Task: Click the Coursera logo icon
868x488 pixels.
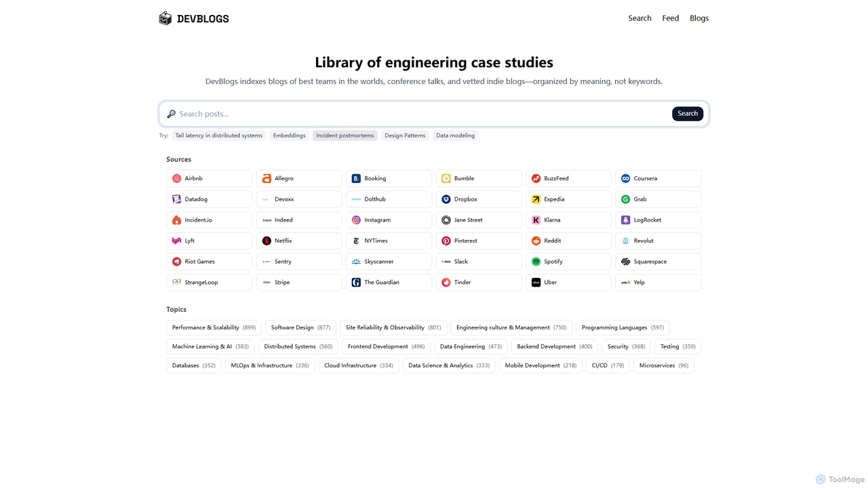Action: (625, 178)
